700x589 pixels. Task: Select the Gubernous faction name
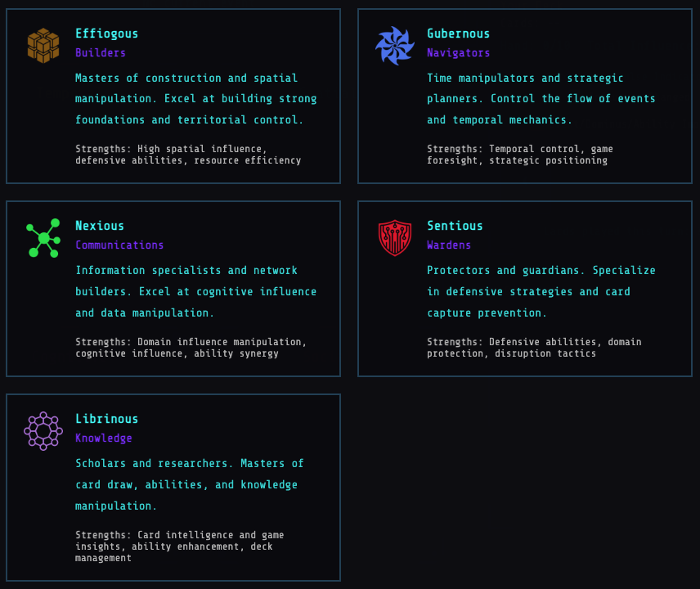(x=458, y=34)
